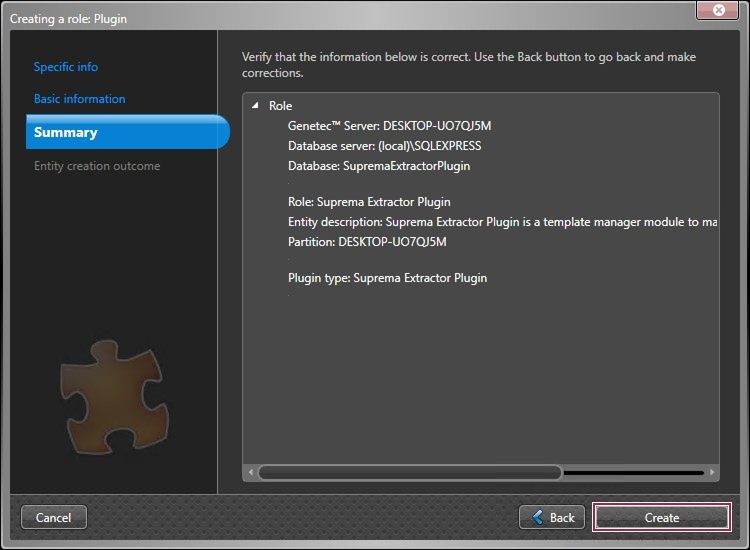Viewport: 750px width, 550px height.
Task: Select the Entity description line
Action: tap(500, 222)
